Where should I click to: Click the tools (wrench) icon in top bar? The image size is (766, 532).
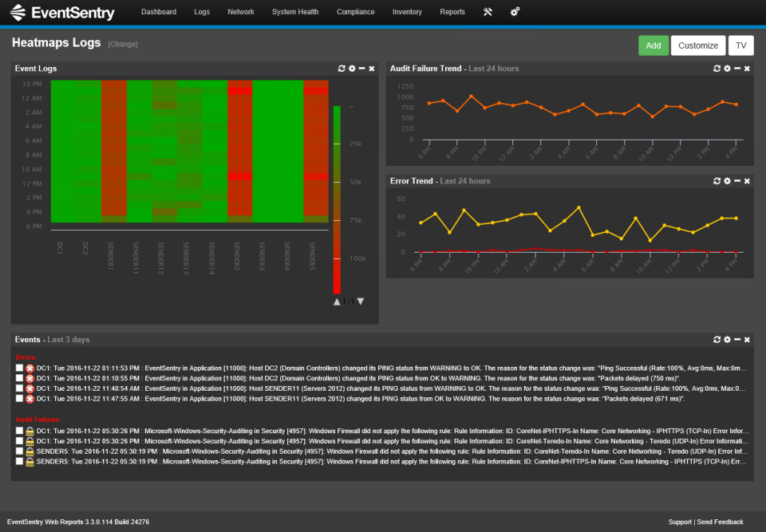click(x=488, y=12)
